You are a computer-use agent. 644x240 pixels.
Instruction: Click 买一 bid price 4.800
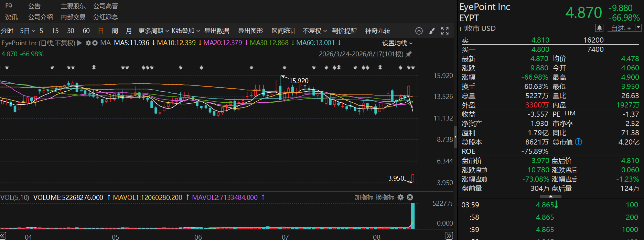540,49
